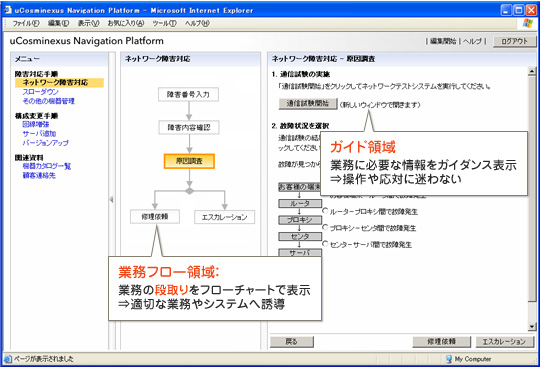Click the 戻る button

click(x=292, y=342)
